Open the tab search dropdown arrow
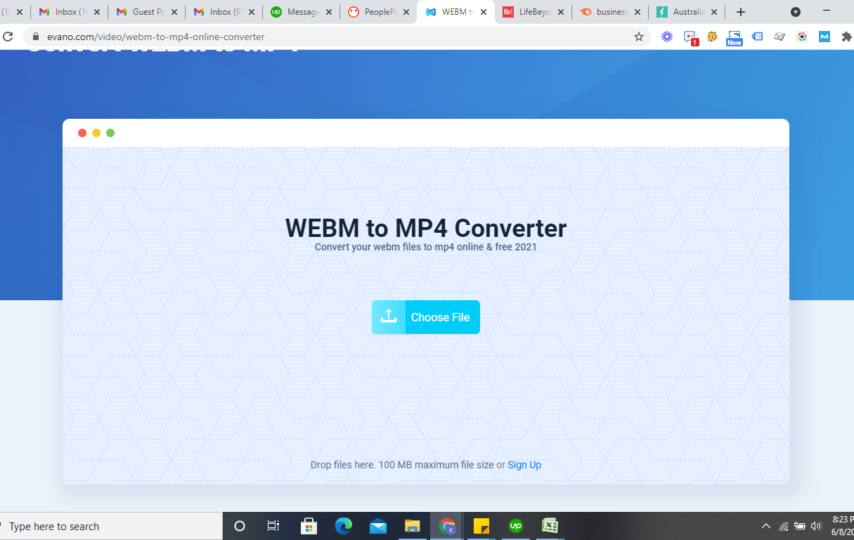Viewport: 854px width, 540px height. pyautogui.click(x=795, y=12)
